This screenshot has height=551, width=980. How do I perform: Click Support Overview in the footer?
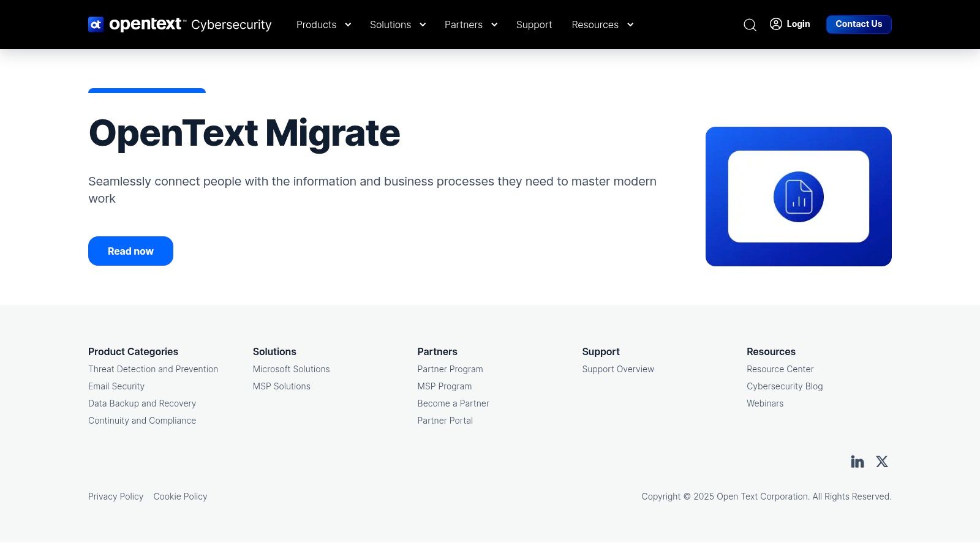point(618,369)
